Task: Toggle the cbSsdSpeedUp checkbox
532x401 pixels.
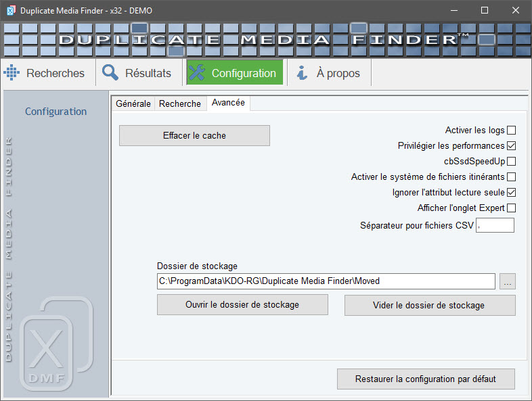Action: click(511, 162)
